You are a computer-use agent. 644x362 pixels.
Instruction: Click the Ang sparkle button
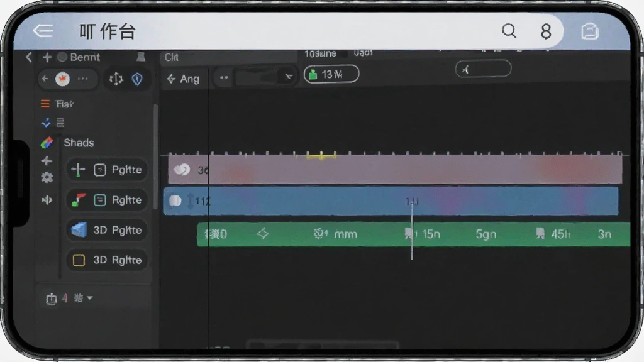[x=184, y=79]
